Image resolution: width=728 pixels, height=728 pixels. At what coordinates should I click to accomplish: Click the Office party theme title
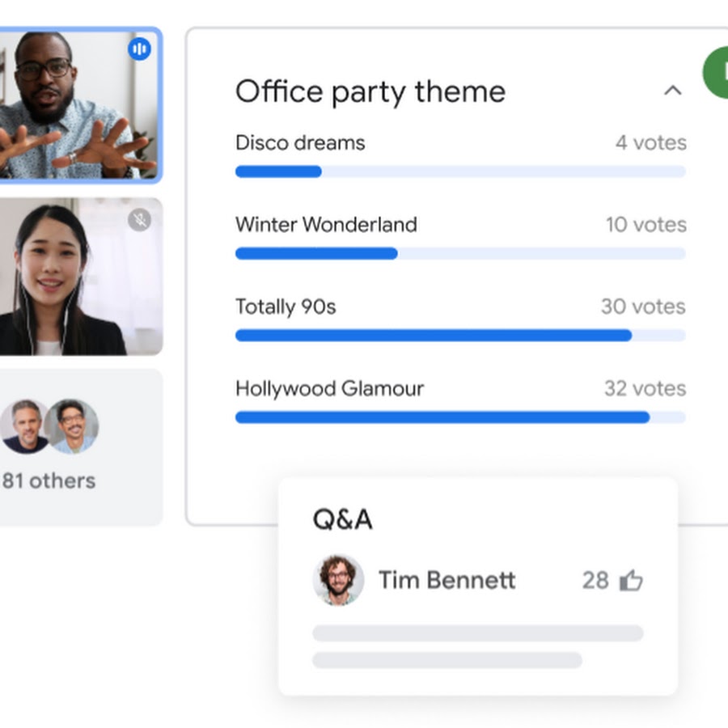tap(370, 92)
